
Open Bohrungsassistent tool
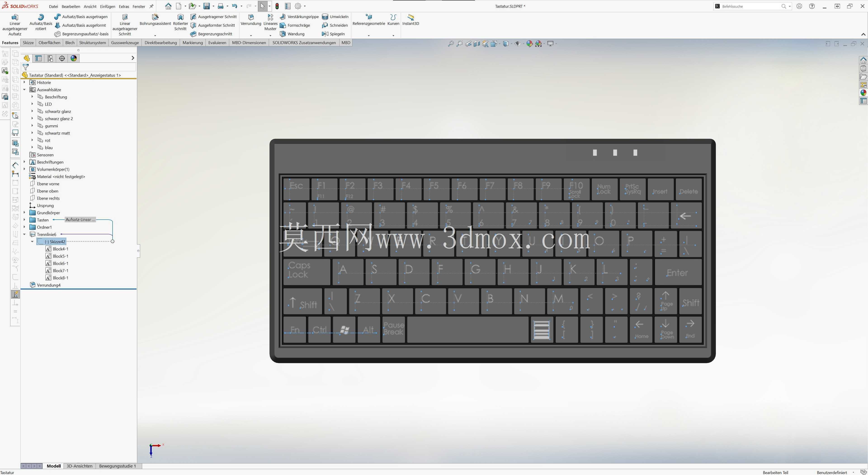[155, 20]
